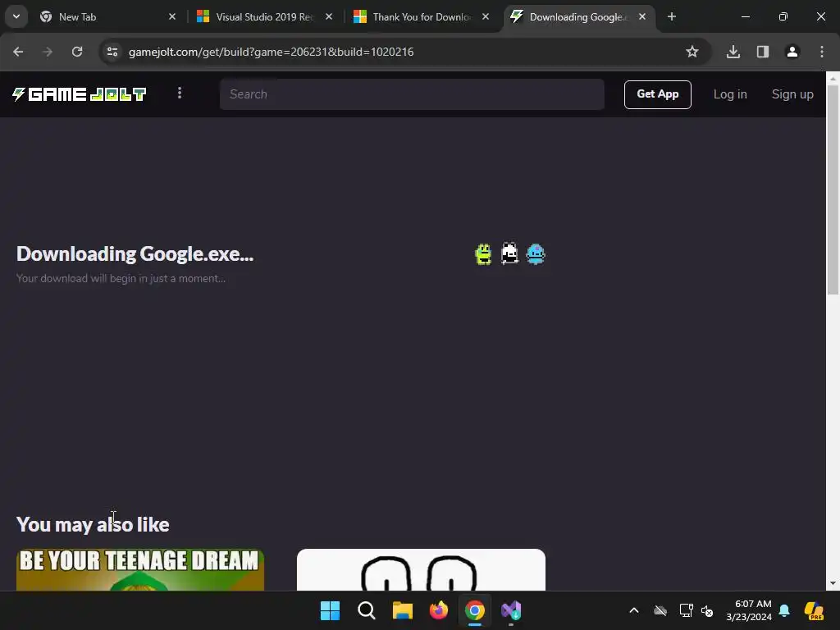Click the Copilot preview icon

[x=814, y=610]
